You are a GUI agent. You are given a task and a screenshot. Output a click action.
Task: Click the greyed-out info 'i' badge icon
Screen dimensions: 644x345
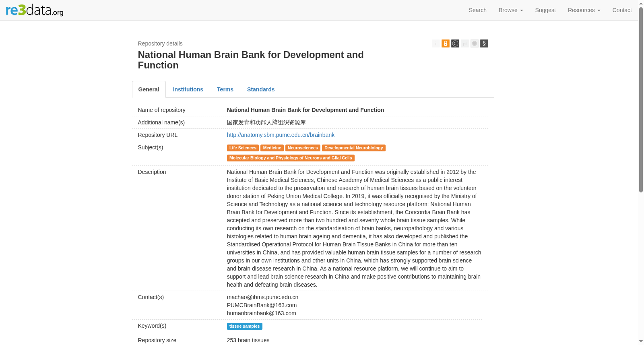(436, 43)
